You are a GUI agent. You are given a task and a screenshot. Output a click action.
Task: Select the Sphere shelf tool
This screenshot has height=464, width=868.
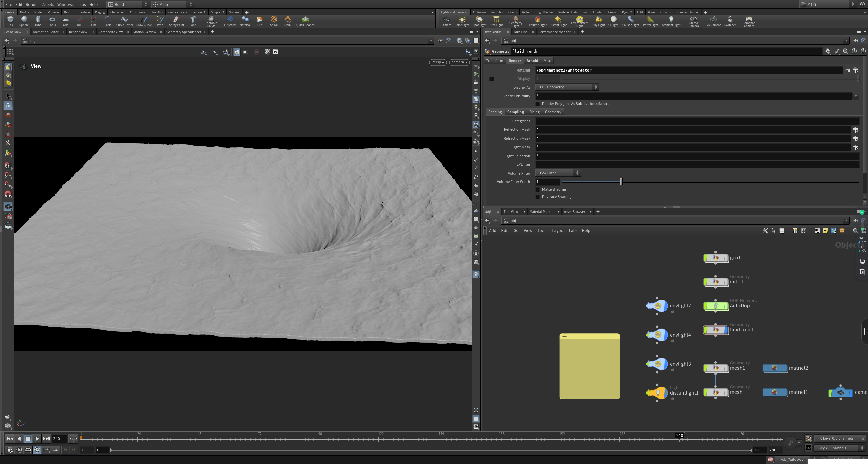tap(24, 21)
